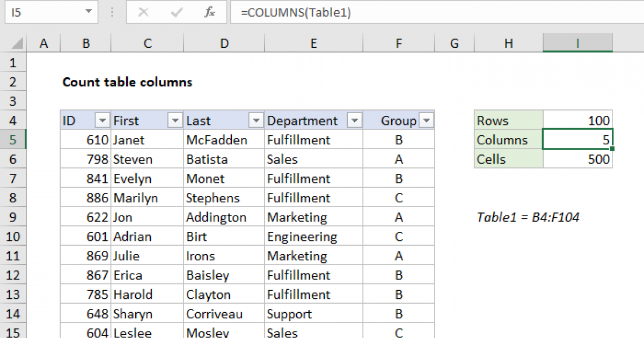Click the filter icon on the Group header
This screenshot has width=644, height=338.
pos(427,120)
